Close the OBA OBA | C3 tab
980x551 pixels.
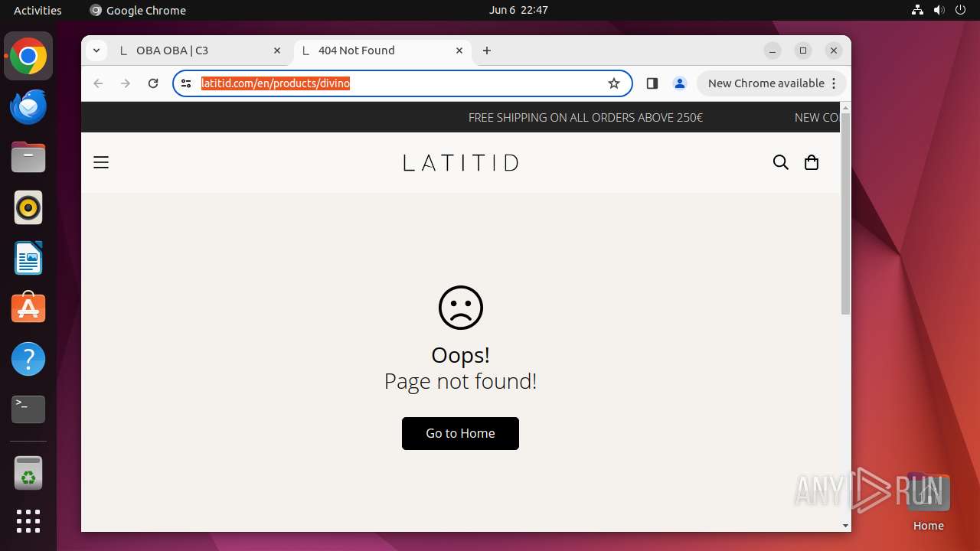coord(277,51)
